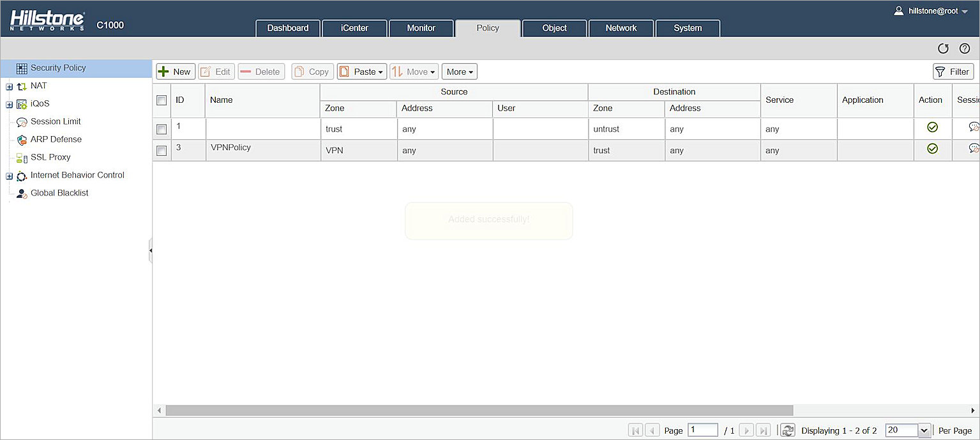Switch to the Network tab
The image size is (980, 440).
(621, 28)
